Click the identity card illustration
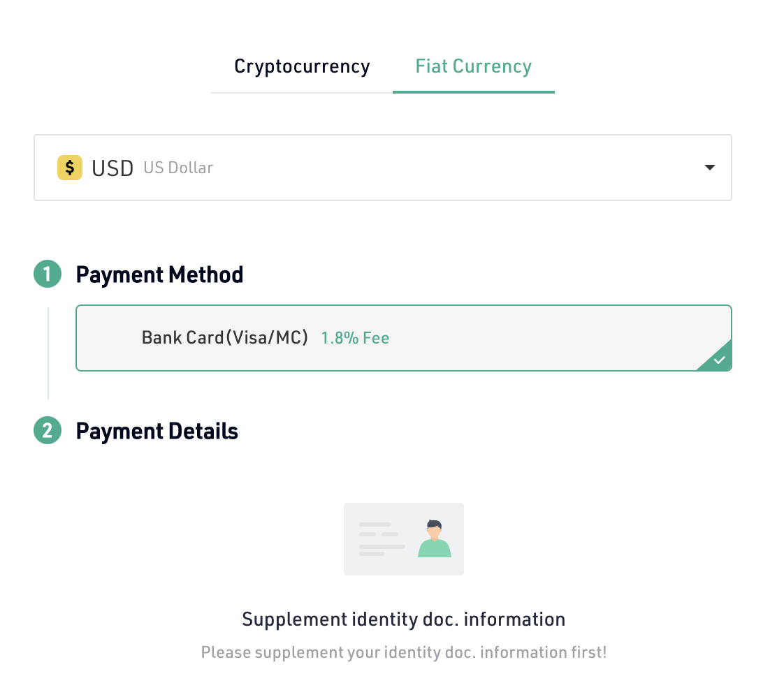Screen dimensions: 784x683 point(403,538)
